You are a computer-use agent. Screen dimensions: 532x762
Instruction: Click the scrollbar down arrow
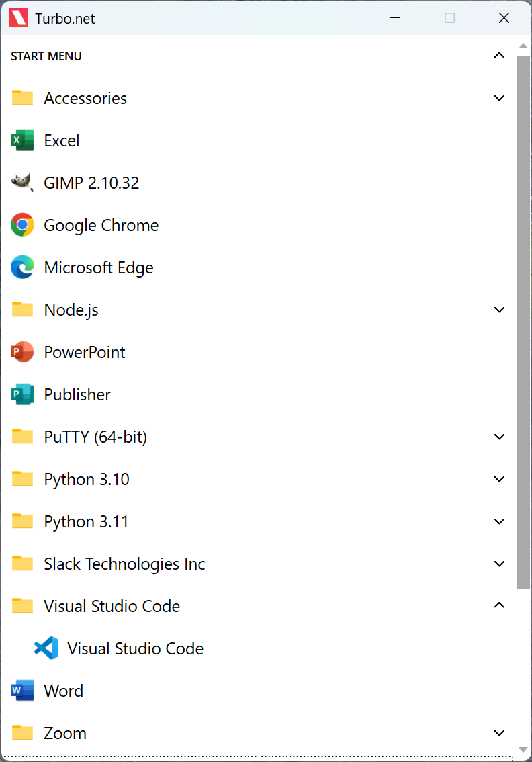pyautogui.click(x=523, y=750)
